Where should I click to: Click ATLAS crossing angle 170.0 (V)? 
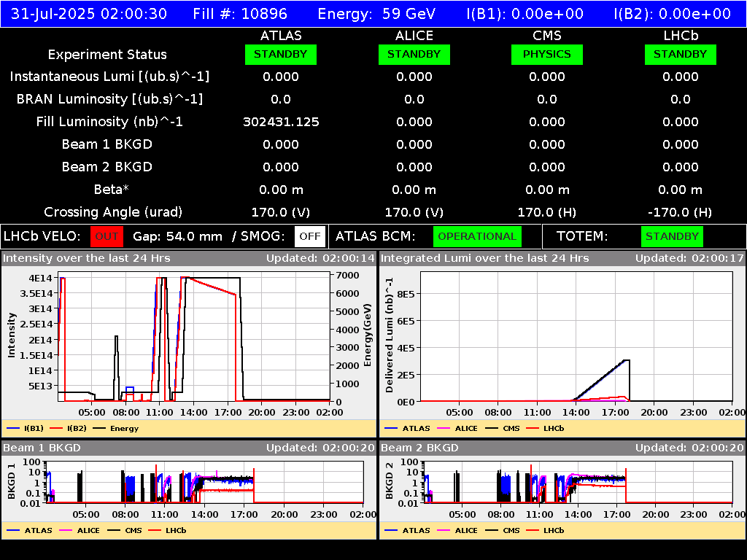click(x=281, y=212)
